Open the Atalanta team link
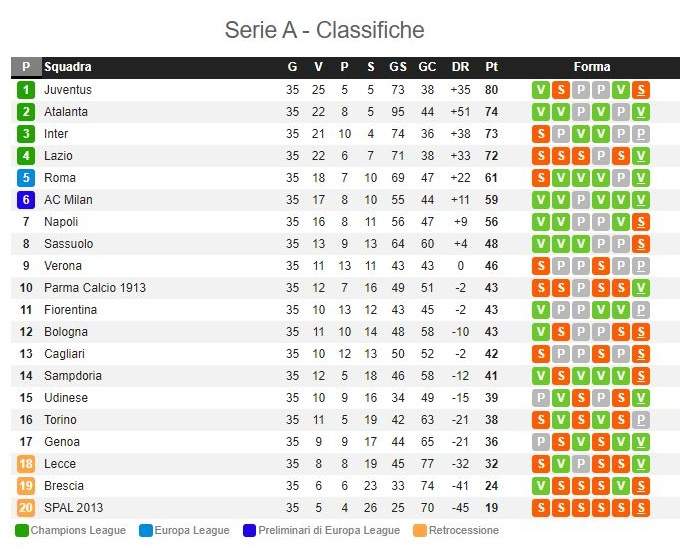This screenshot has width=682, height=549. (x=66, y=112)
